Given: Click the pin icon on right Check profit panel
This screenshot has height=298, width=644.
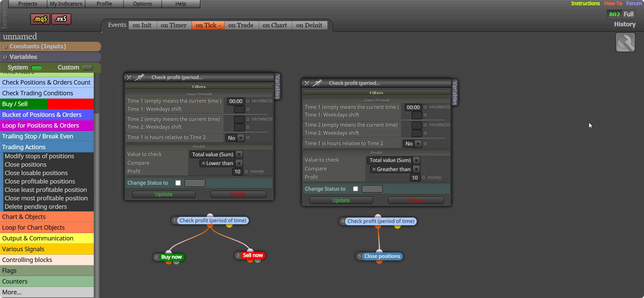Looking at the screenshot, I should 317,83.
